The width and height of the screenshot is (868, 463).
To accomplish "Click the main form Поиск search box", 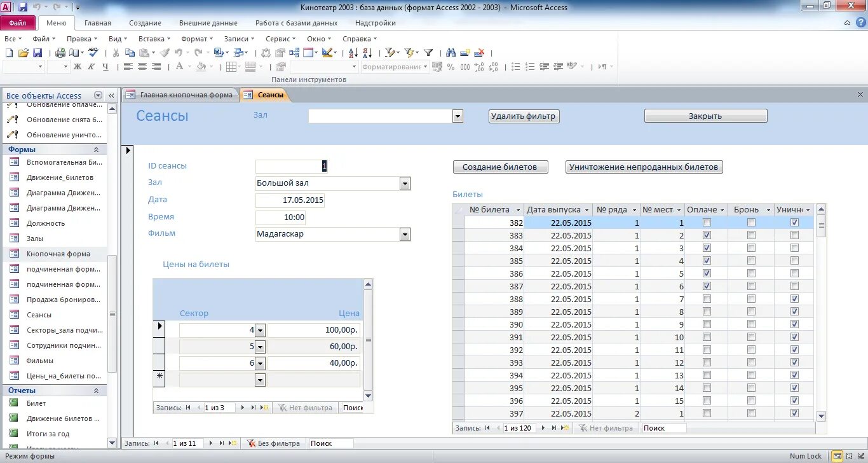I will (x=330, y=443).
